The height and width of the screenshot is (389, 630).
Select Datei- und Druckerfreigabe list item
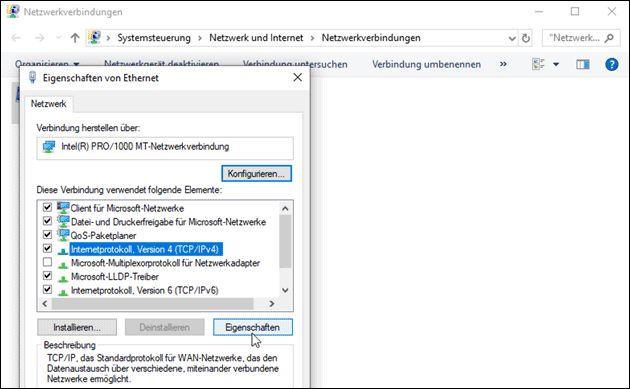168,222
